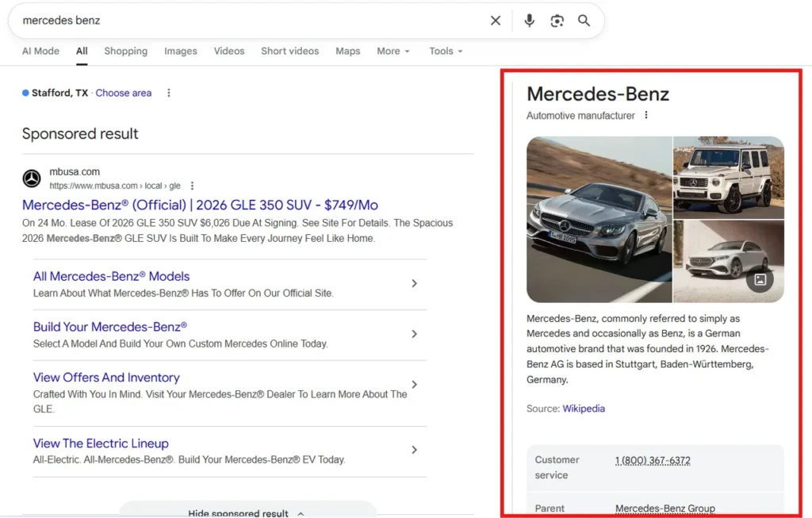Select the All results tab
This screenshot has height=518, width=812.
[82, 51]
